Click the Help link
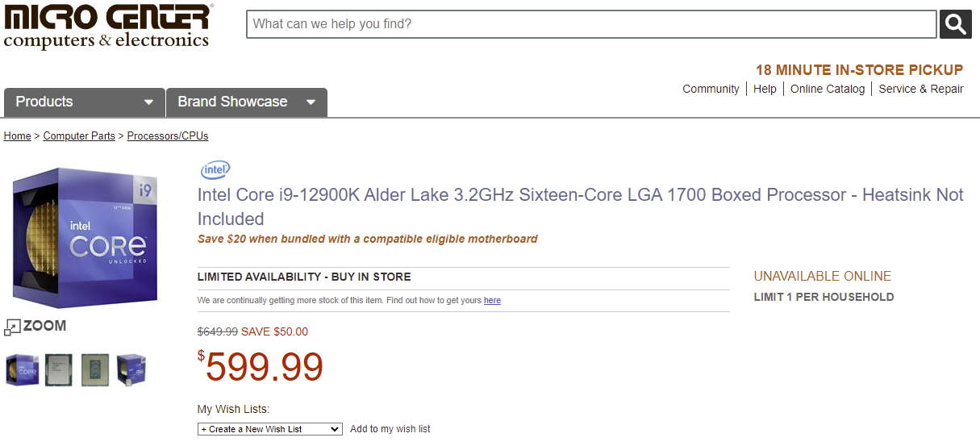This screenshot has height=446, width=980. 765,89
